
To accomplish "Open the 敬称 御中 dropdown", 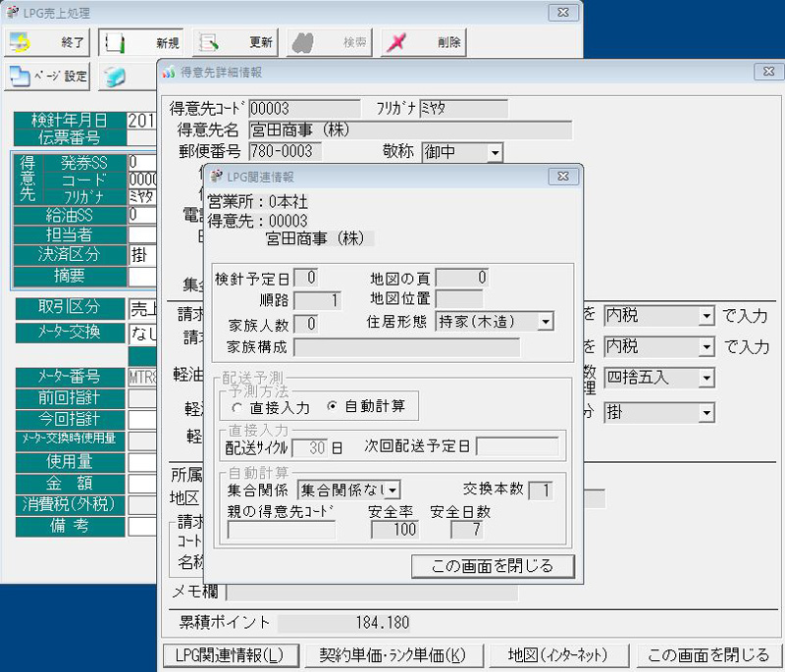I will pyautogui.click(x=494, y=152).
